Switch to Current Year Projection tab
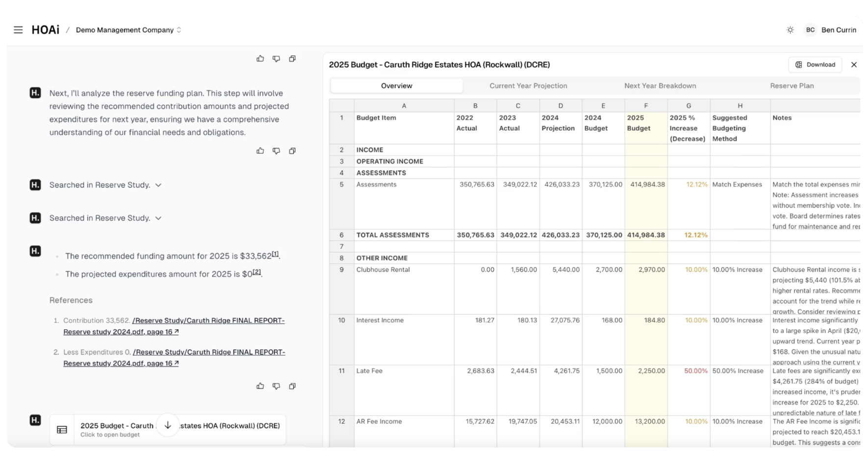This screenshot has width=868, height=463. [528, 86]
